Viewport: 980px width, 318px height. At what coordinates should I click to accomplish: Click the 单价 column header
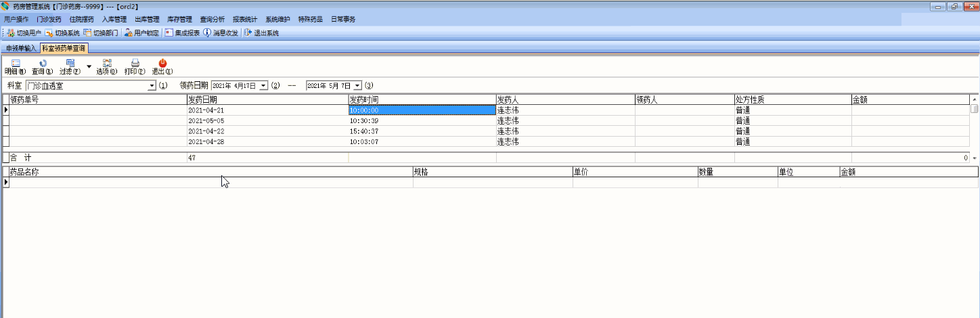(x=635, y=173)
